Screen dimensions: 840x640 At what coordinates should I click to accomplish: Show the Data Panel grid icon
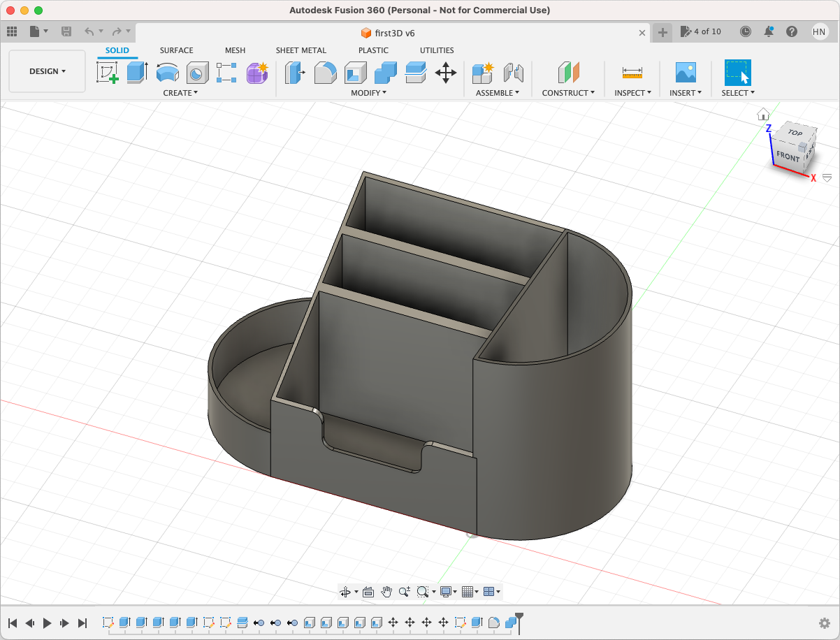11,31
